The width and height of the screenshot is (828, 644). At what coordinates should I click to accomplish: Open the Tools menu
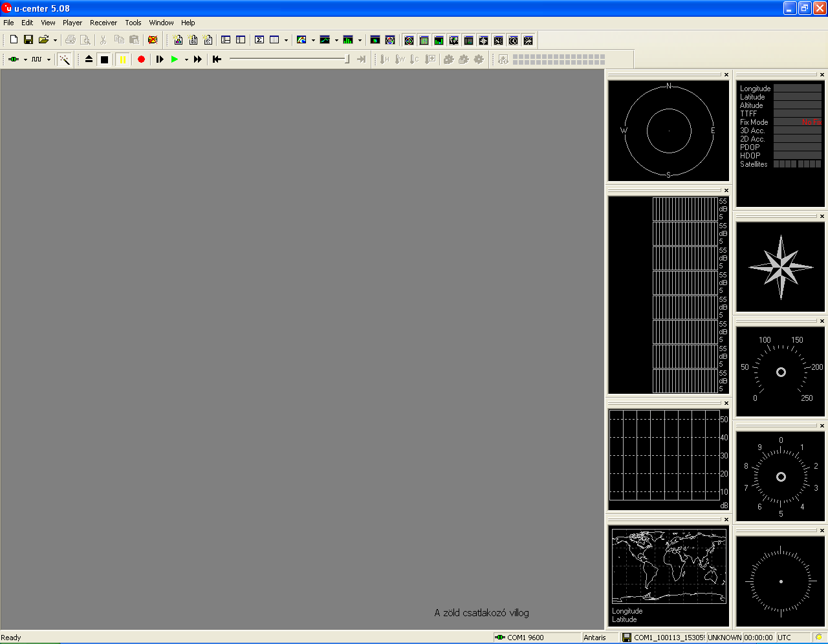[x=133, y=23]
